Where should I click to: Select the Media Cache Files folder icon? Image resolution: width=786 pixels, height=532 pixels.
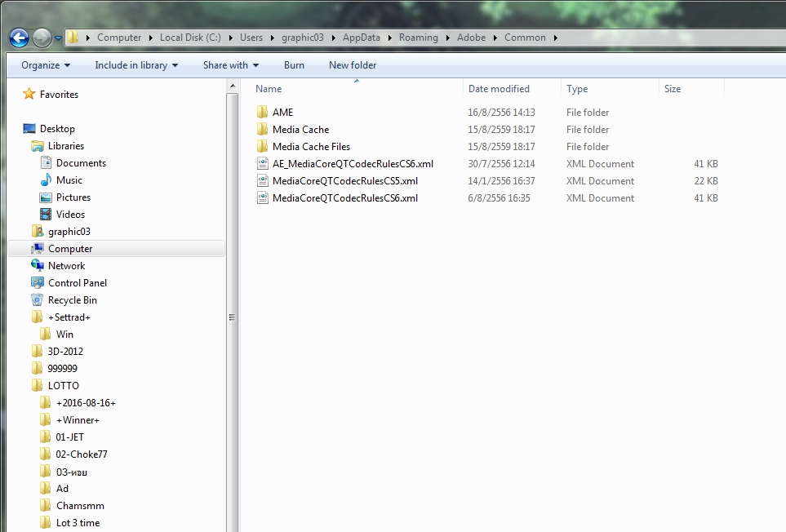262,146
